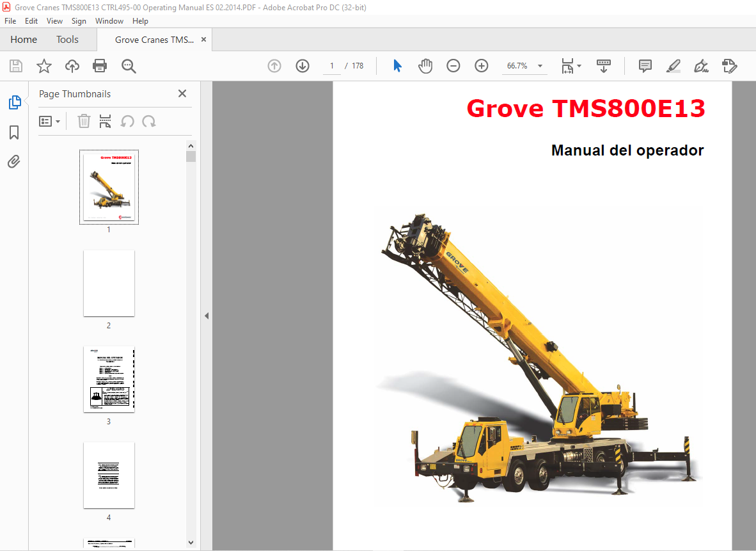Switch to read mode scrolling icon
Image resolution: width=756 pixels, height=551 pixels.
(x=604, y=66)
